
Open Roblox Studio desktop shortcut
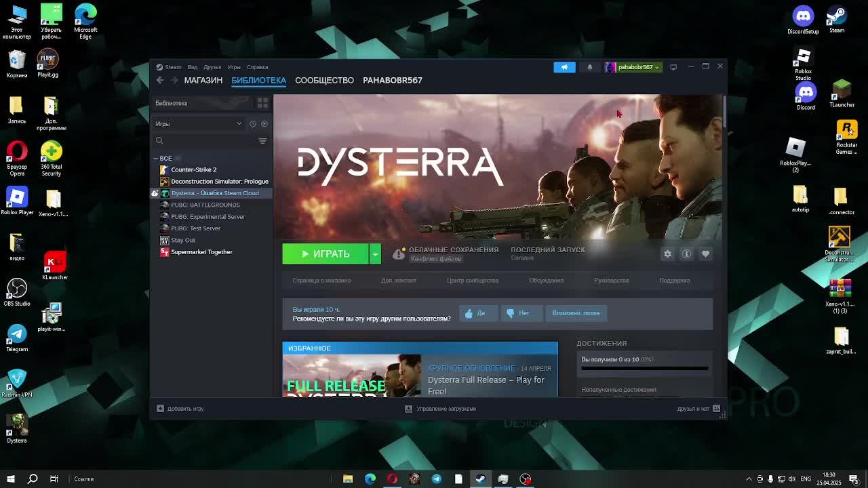[x=804, y=64]
